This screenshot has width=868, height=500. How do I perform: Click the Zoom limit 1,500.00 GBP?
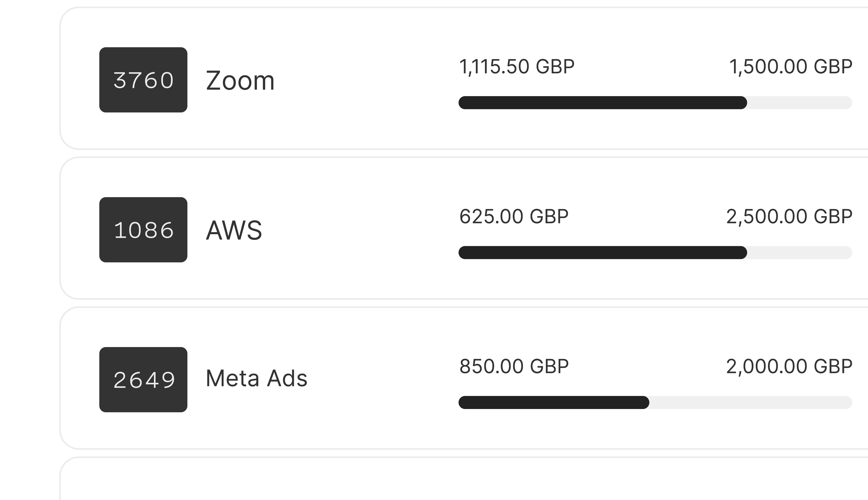(790, 67)
